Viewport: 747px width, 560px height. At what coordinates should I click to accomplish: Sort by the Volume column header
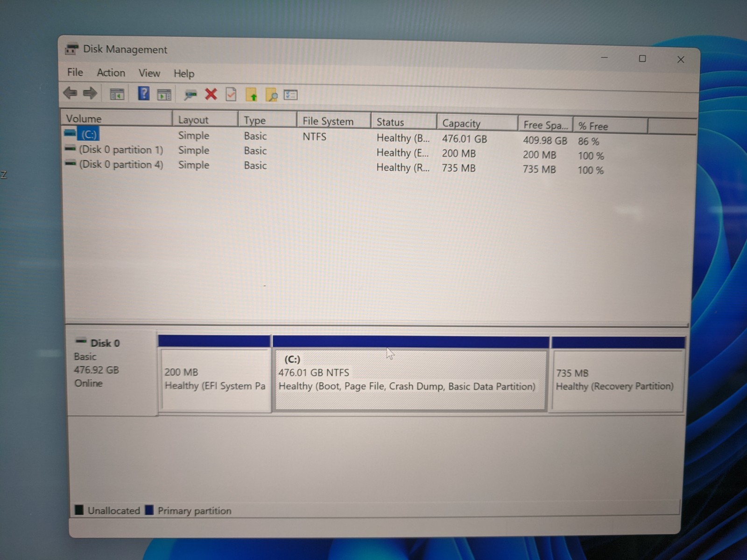[117, 119]
